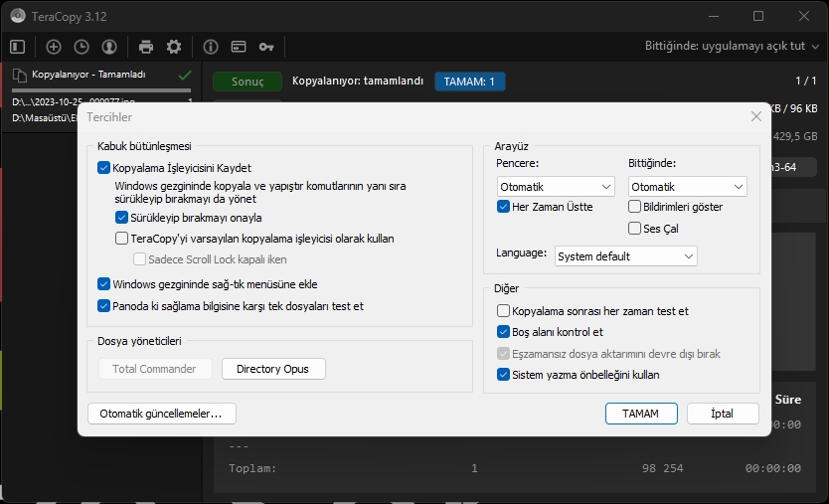
Task: Open Language dropdown showing System default
Action: click(x=625, y=256)
